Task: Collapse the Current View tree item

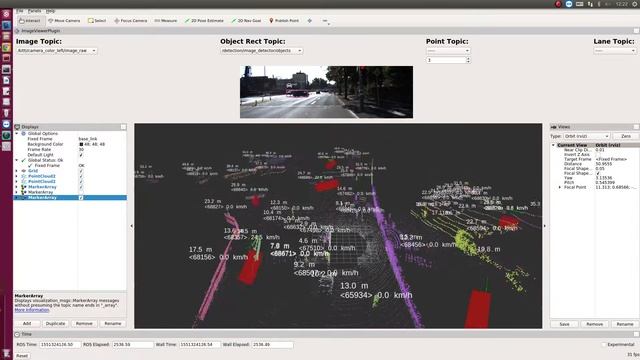Action: 553,145
